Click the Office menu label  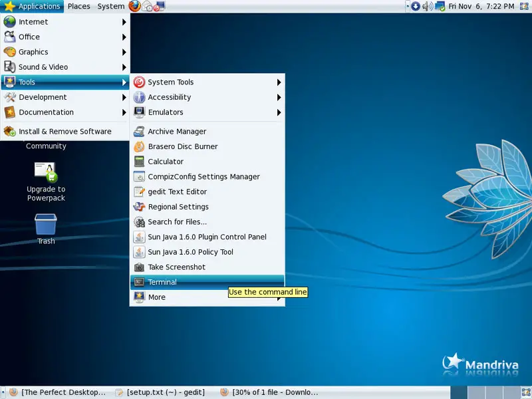(x=29, y=37)
